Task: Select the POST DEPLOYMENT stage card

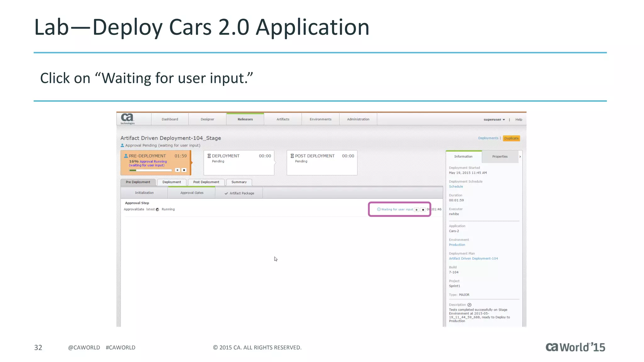Action: 322,162
